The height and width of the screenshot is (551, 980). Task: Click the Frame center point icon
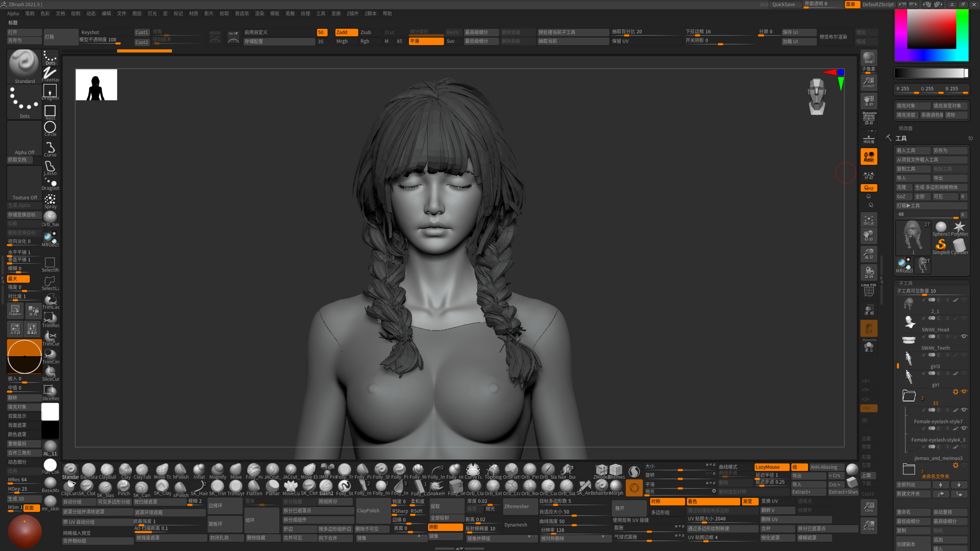click(x=869, y=220)
